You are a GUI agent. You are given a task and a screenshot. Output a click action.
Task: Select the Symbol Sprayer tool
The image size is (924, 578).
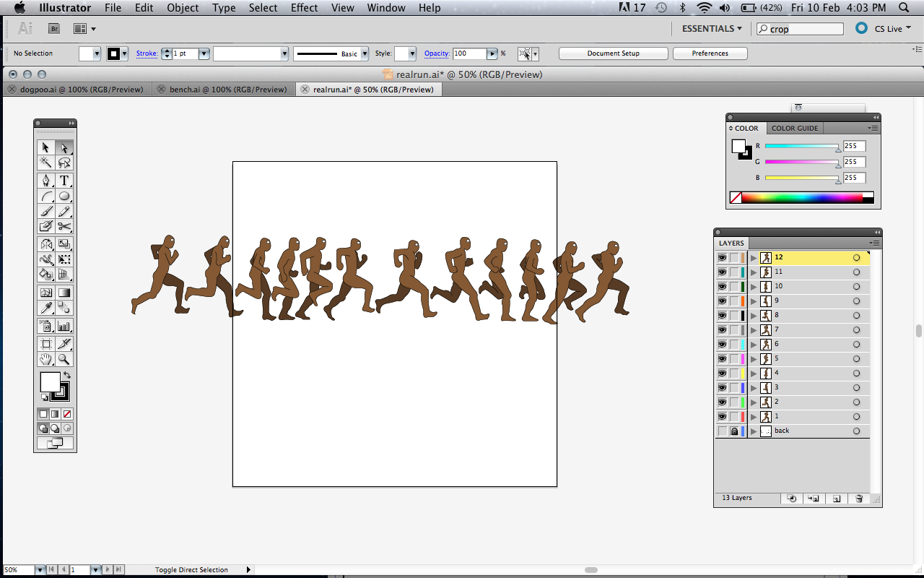tap(46, 326)
